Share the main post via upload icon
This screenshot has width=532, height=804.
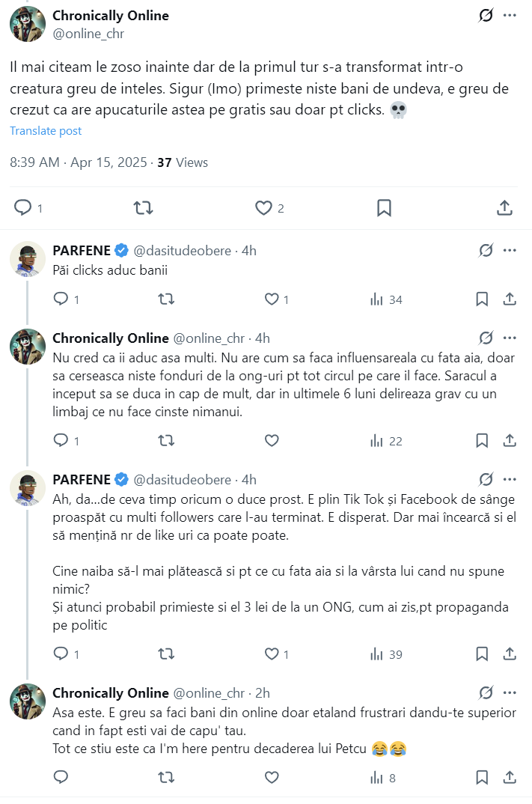[x=504, y=208]
